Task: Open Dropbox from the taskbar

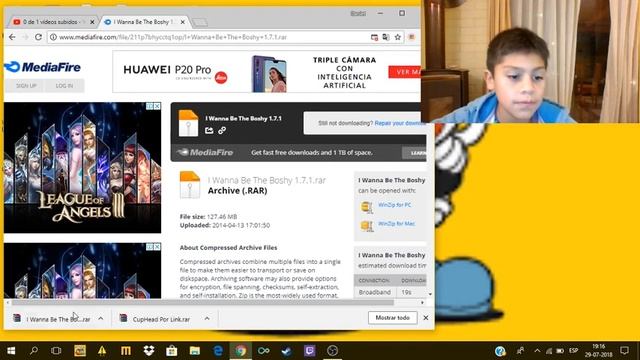Action: (149, 351)
